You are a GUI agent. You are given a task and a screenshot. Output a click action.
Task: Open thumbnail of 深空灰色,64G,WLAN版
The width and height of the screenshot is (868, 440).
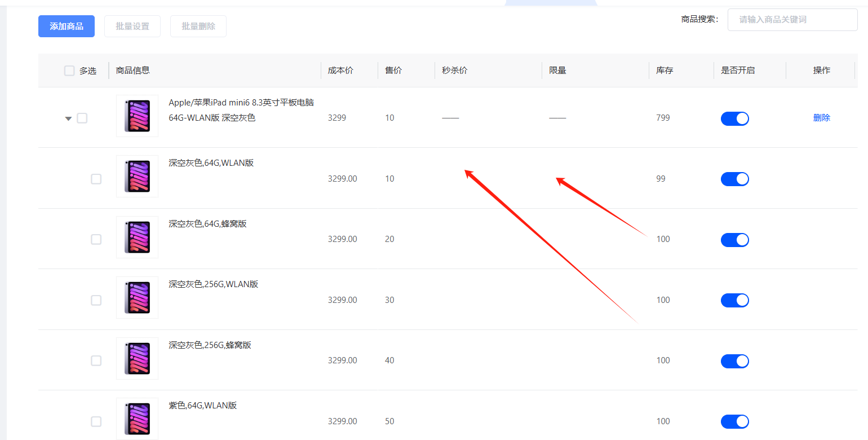137,176
